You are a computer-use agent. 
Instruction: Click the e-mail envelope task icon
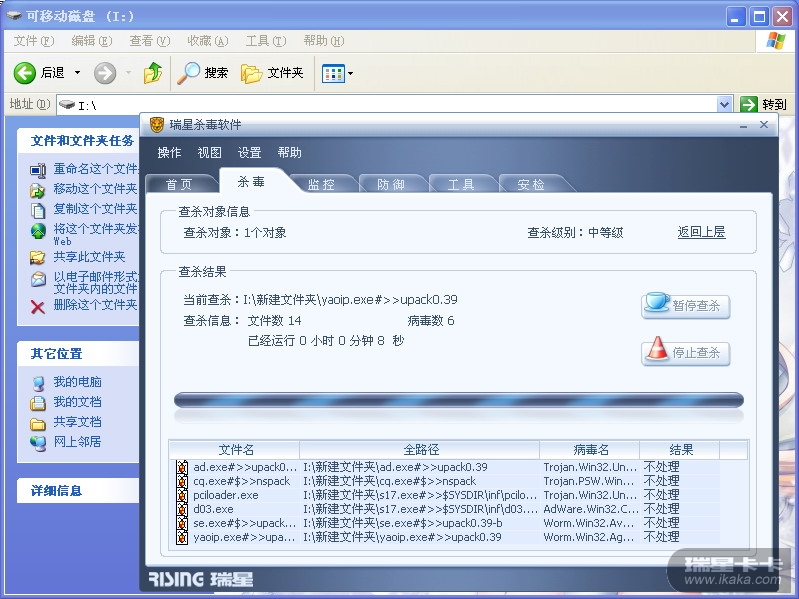point(38,279)
